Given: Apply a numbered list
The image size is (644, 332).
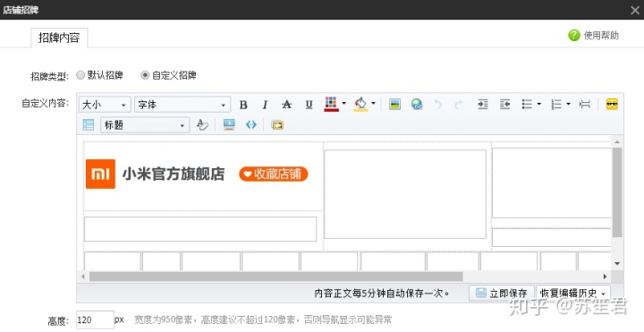Looking at the screenshot, I should pyautogui.click(x=556, y=105).
